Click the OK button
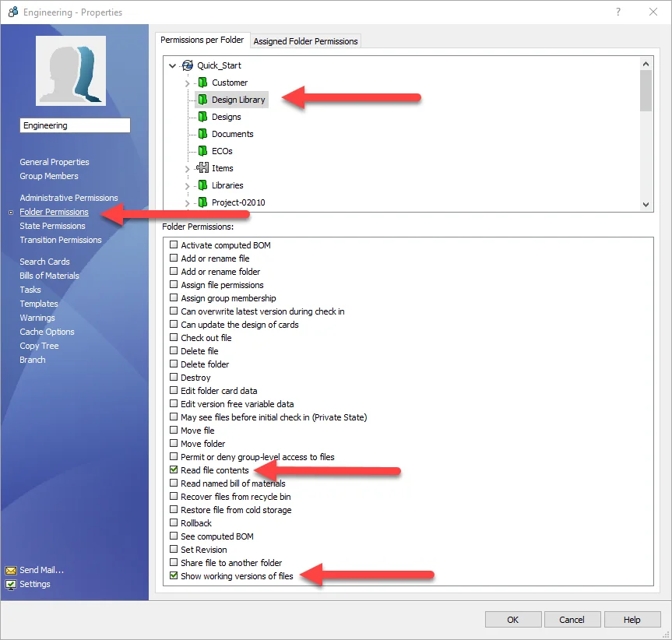672x640 pixels. (x=513, y=620)
